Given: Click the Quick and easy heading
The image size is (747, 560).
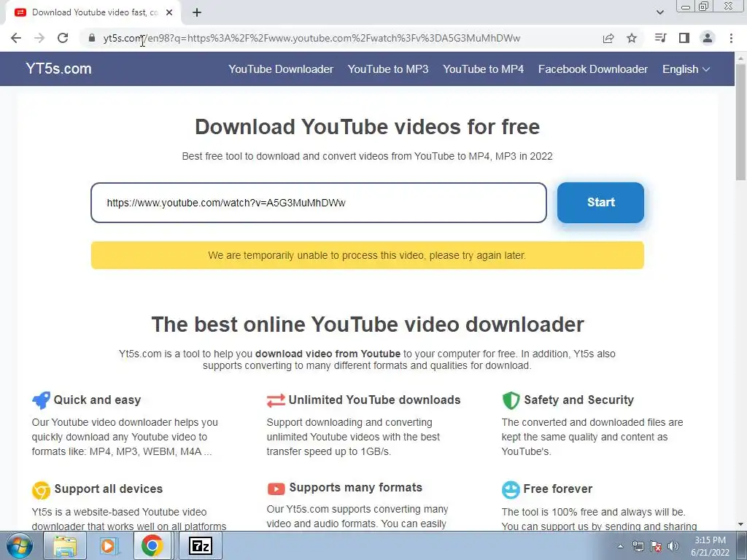Looking at the screenshot, I should pos(97,400).
